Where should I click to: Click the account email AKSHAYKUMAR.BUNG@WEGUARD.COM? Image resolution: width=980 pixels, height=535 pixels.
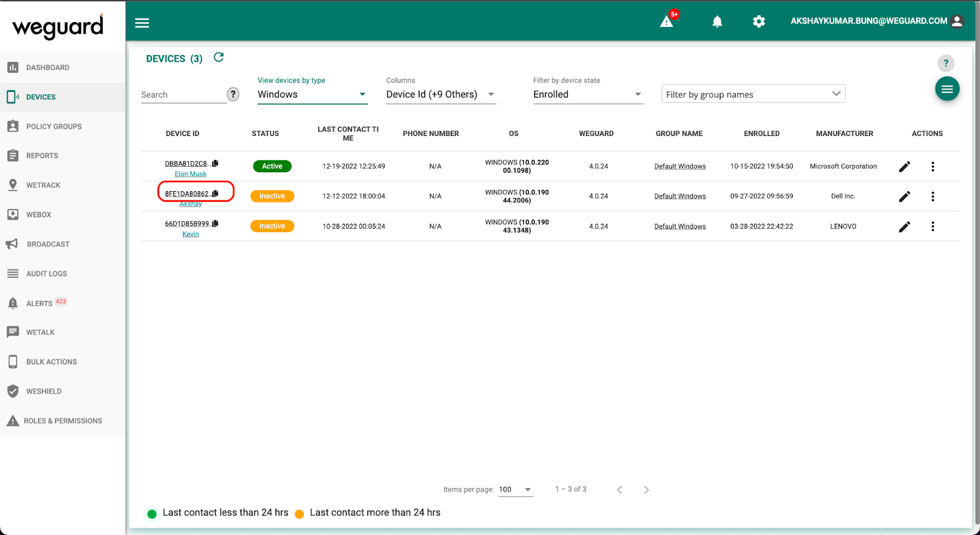pos(869,21)
